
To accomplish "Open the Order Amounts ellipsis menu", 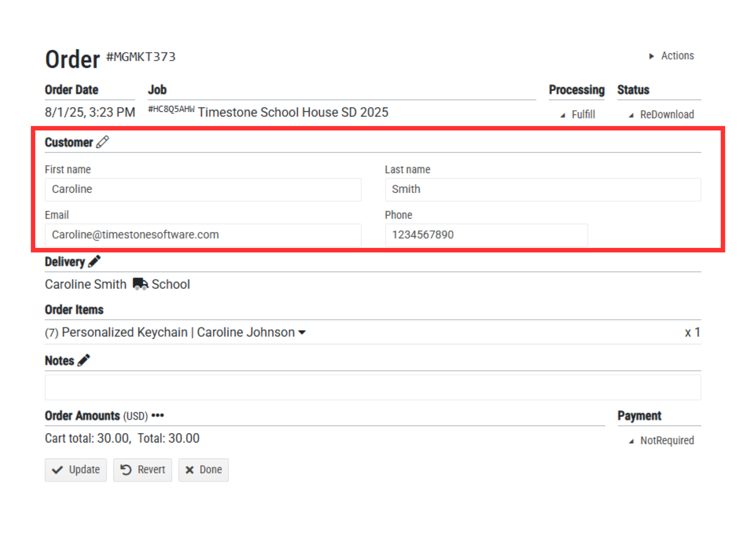I will click(158, 415).
